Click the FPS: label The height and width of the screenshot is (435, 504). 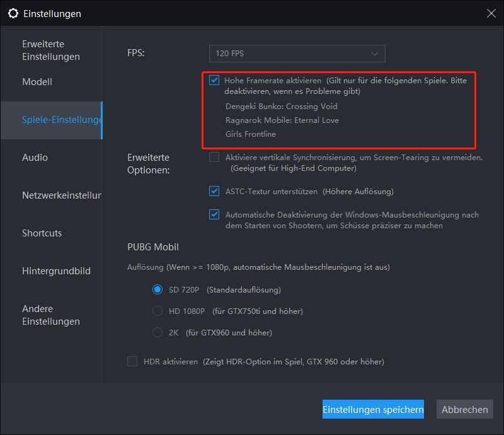coord(136,53)
